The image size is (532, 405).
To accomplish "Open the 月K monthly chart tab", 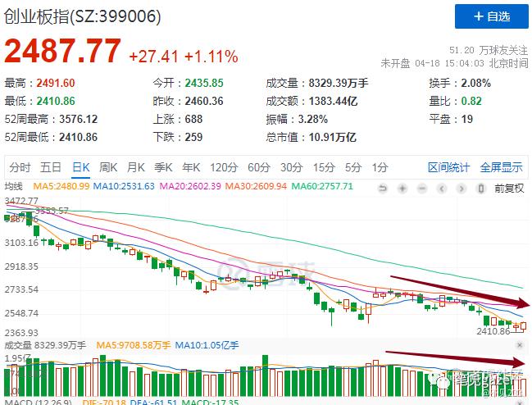I will (136, 167).
